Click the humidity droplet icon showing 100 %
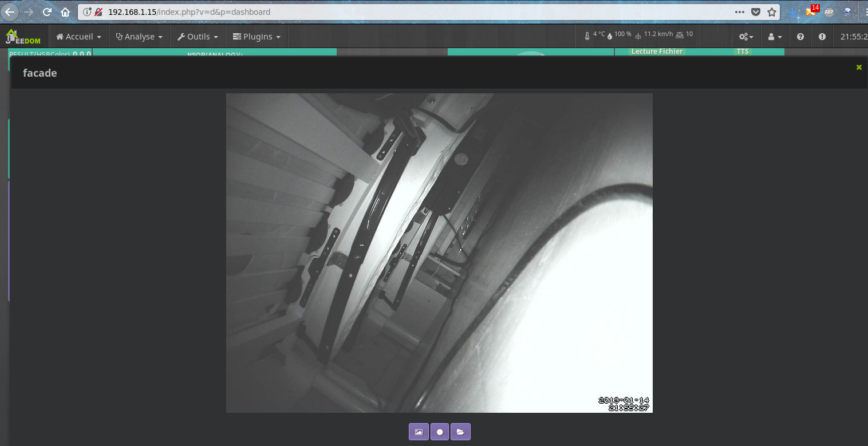 [610, 35]
